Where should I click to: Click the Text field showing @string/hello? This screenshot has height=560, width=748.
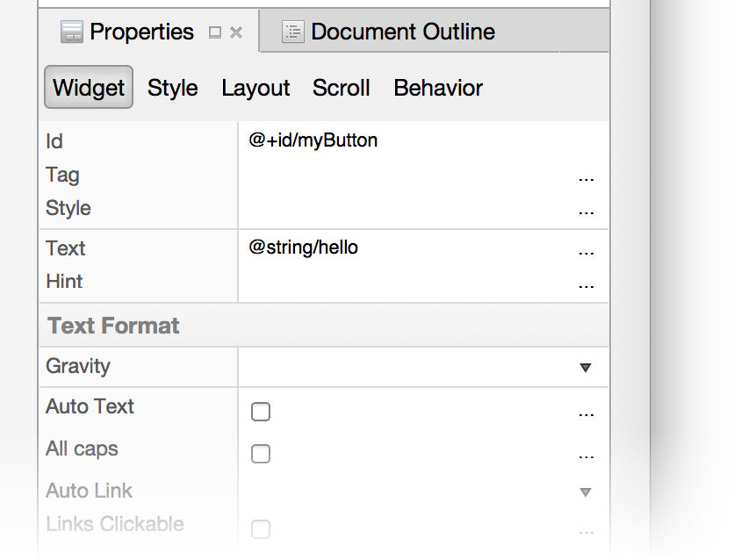tap(305, 248)
